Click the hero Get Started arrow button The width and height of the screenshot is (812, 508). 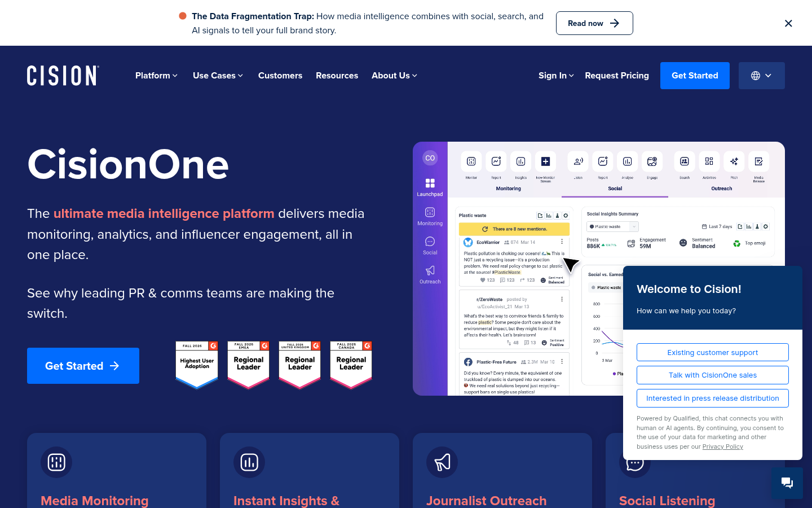coord(83,366)
